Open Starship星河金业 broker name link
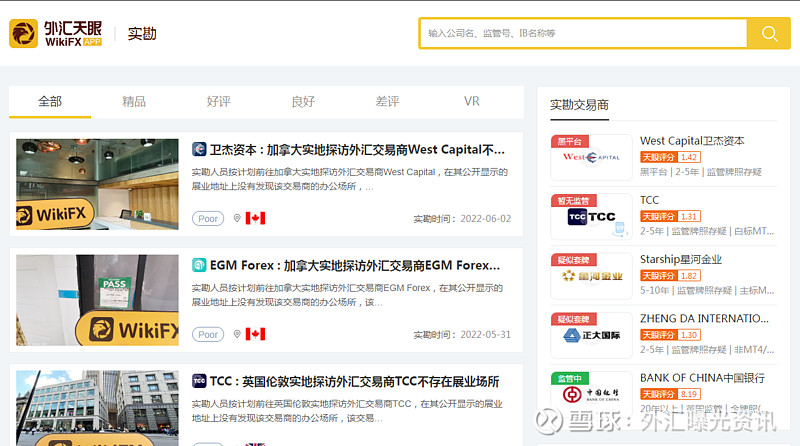 coord(681,259)
